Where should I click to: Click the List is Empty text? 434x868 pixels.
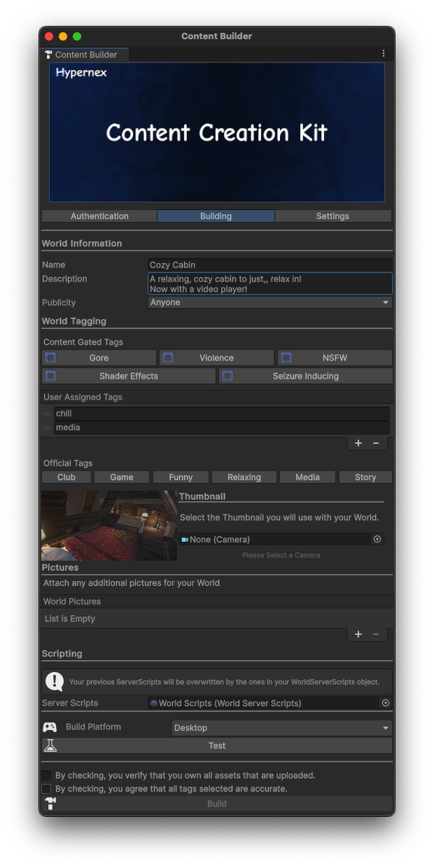point(70,619)
